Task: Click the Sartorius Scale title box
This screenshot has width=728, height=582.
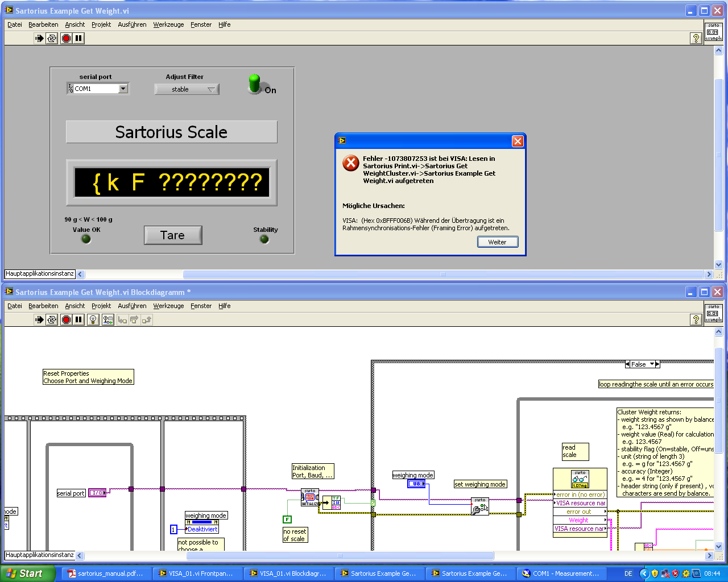Action: (172, 132)
